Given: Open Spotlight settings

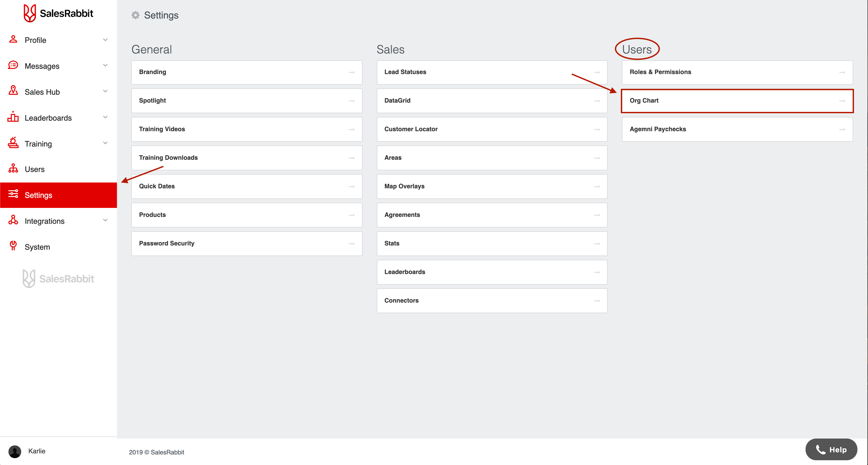Looking at the screenshot, I should [247, 101].
